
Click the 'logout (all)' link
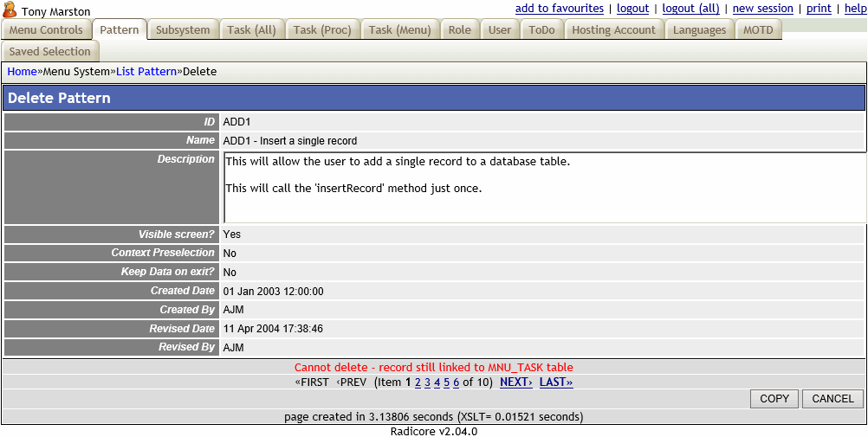[690, 9]
